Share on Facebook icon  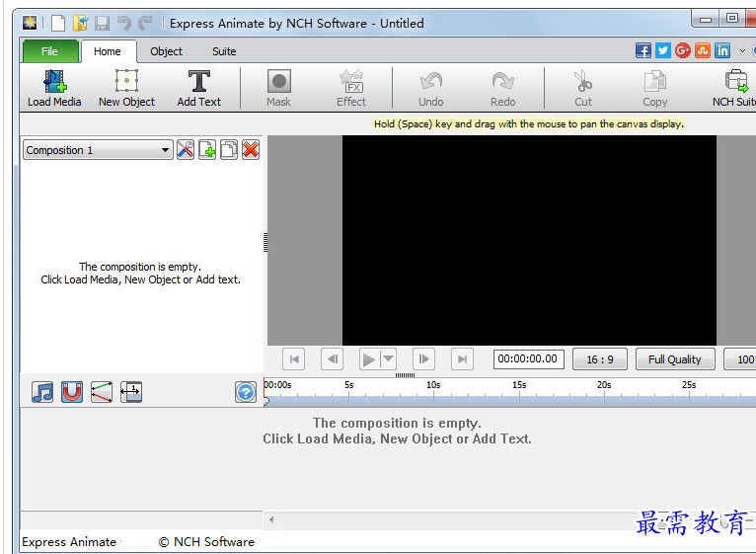click(643, 50)
